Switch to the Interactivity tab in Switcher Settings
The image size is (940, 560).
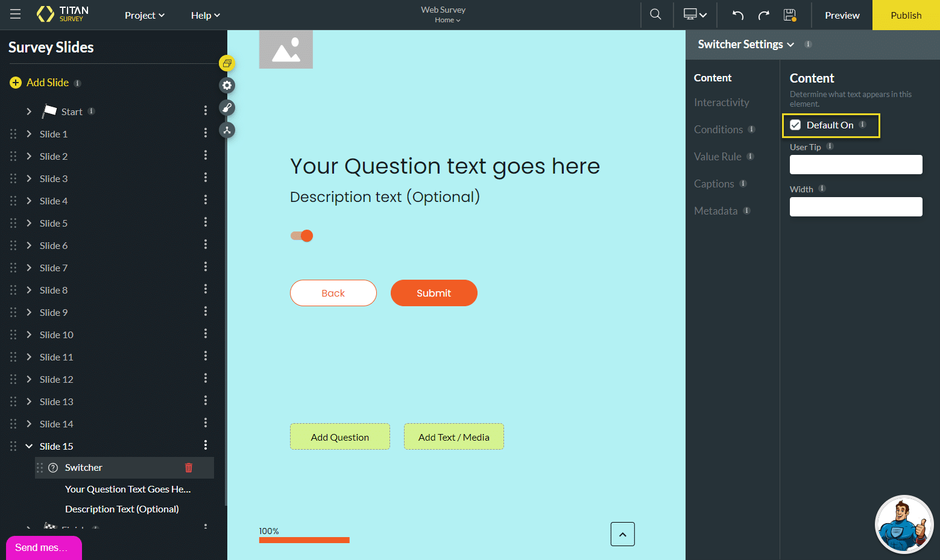click(x=721, y=102)
